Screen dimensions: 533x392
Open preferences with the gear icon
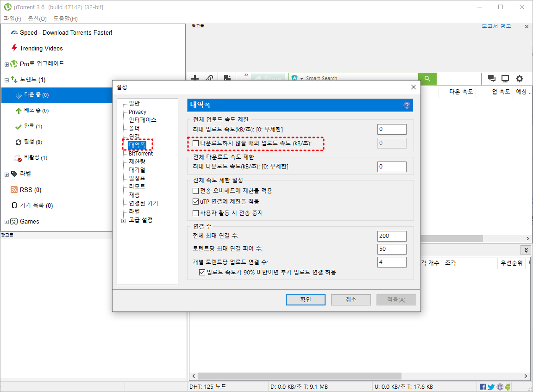tap(520, 79)
